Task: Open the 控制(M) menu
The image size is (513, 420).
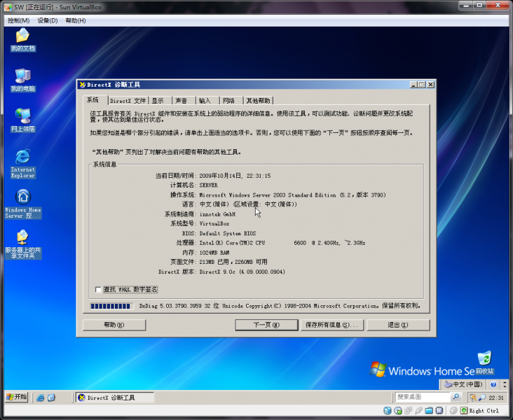Action: [x=19, y=20]
